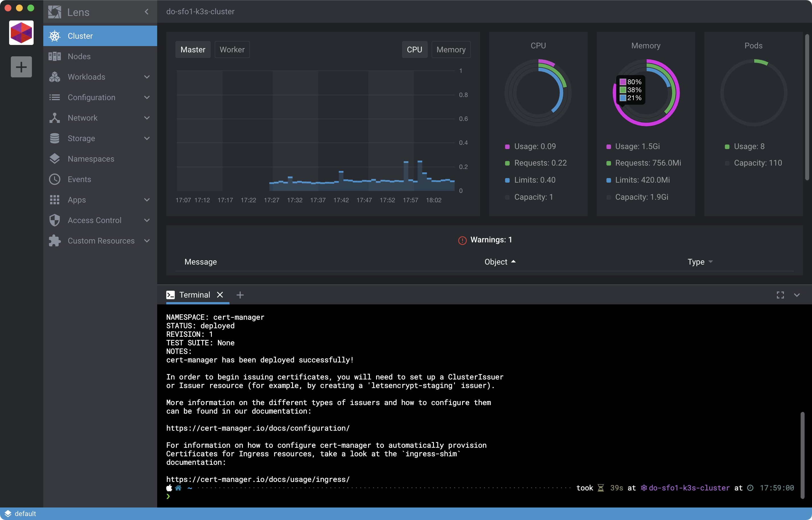Click the home icon in terminal prompt
Image resolution: width=812 pixels, height=520 pixels.
pyautogui.click(x=178, y=488)
